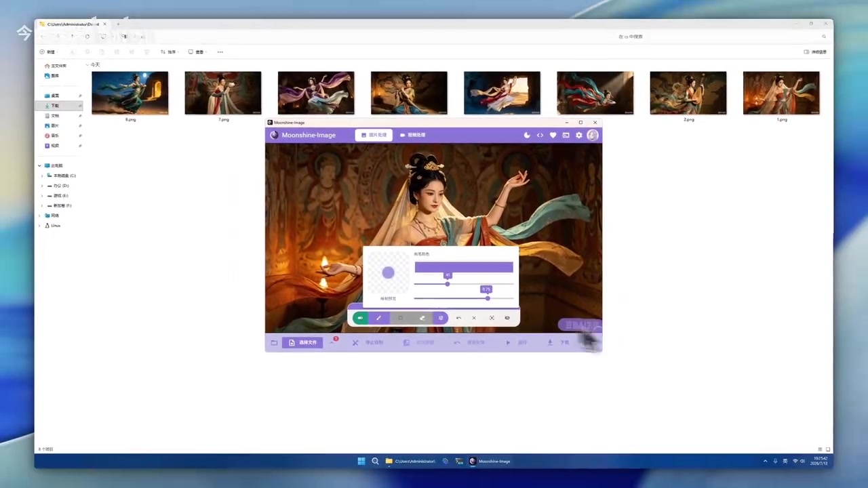This screenshot has width=868, height=488.
Task: Open the terminal console icon in Moonshine header
Action: (x=566, y=135)
